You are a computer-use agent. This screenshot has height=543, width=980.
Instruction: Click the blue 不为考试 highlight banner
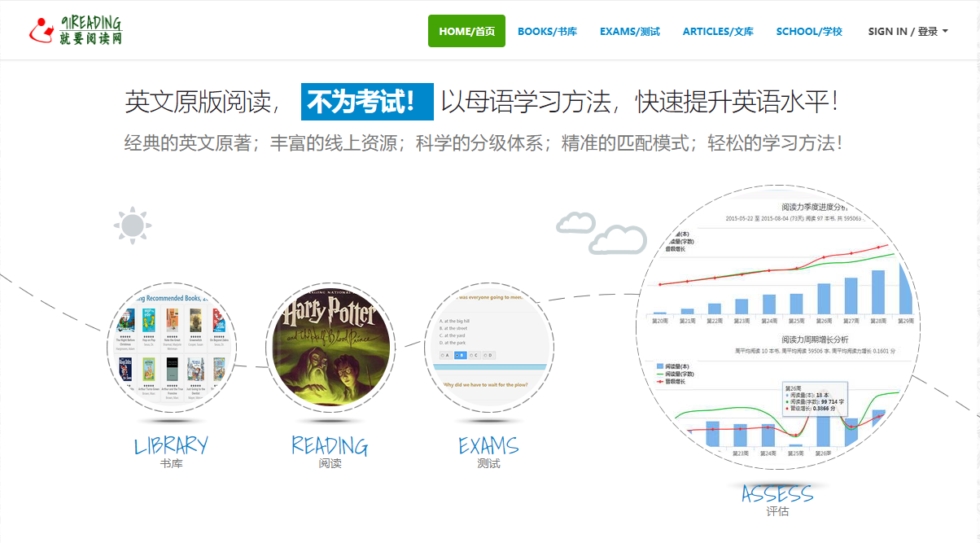[367, 102]
